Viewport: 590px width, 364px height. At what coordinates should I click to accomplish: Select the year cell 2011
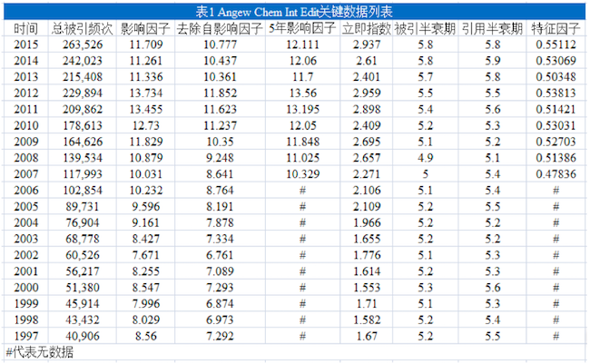point(26,109)
